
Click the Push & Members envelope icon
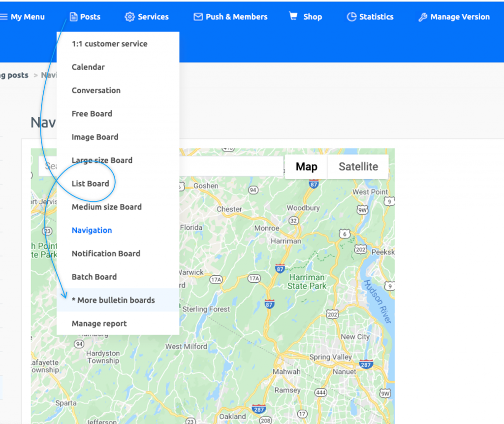pos(197,16)
